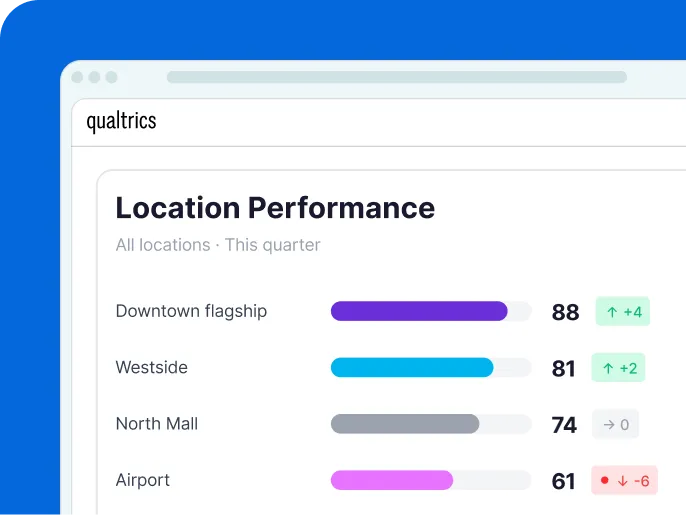Click the pink Airport score bar
This screenshot has width=686, height=515.
click(x=392, y=480)
